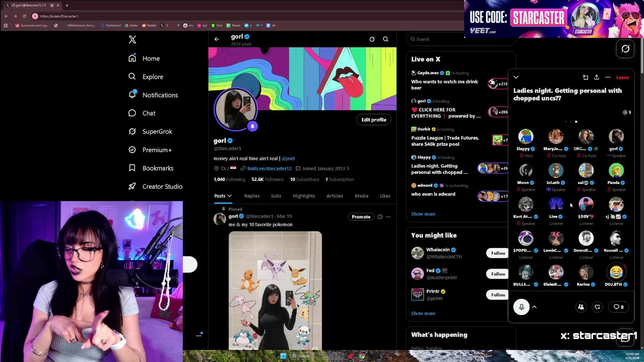Open the @yeet mention in the bio

(288, 158)
